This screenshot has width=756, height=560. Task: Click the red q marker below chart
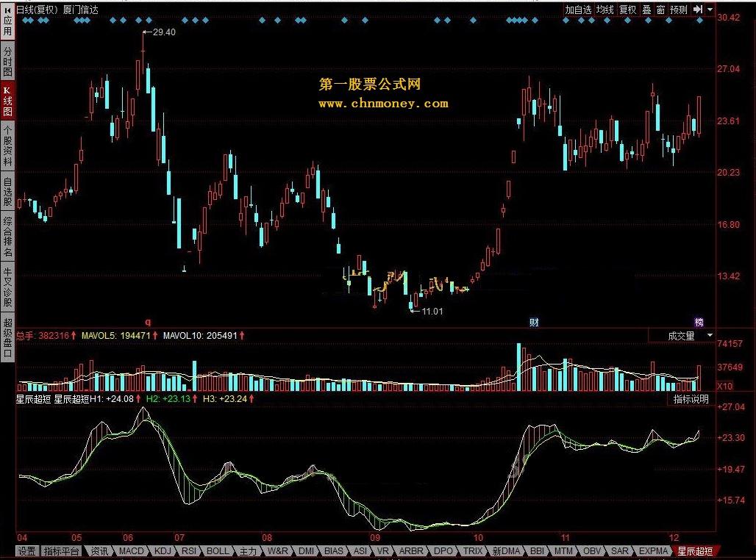click(148, 322)
